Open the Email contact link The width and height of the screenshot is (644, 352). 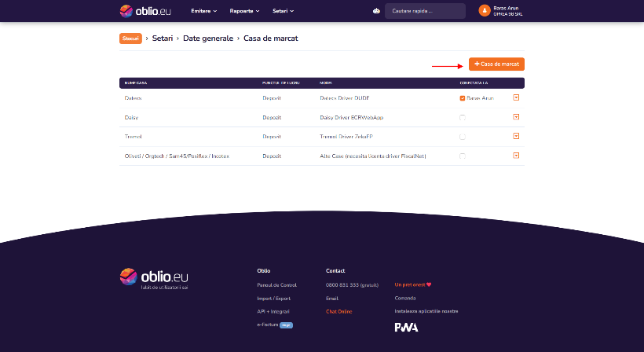pos(332,299)
